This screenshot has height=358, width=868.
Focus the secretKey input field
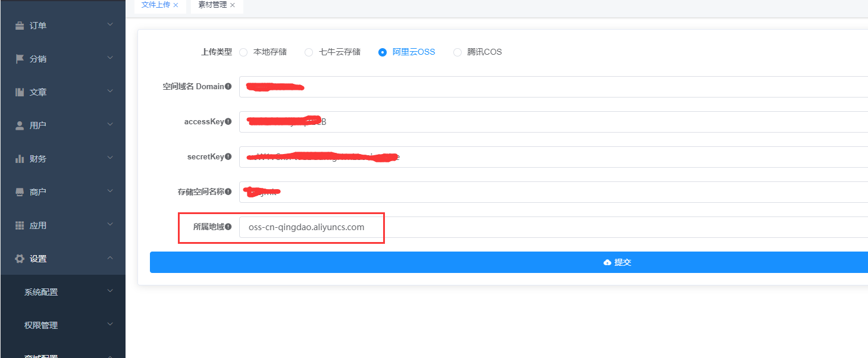(x=553, y=157)
